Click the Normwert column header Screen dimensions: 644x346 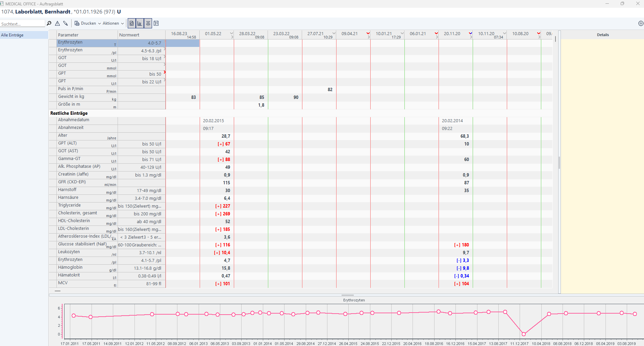[x=142, y=35]
